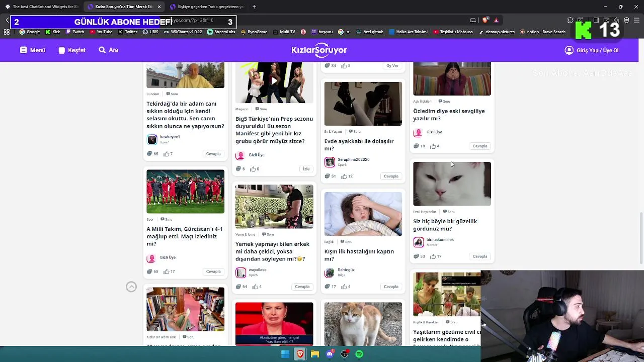Screen dimensions: 644x362
Task: Like the Evde ayakkabı question
Action: [x=347, y=176]
